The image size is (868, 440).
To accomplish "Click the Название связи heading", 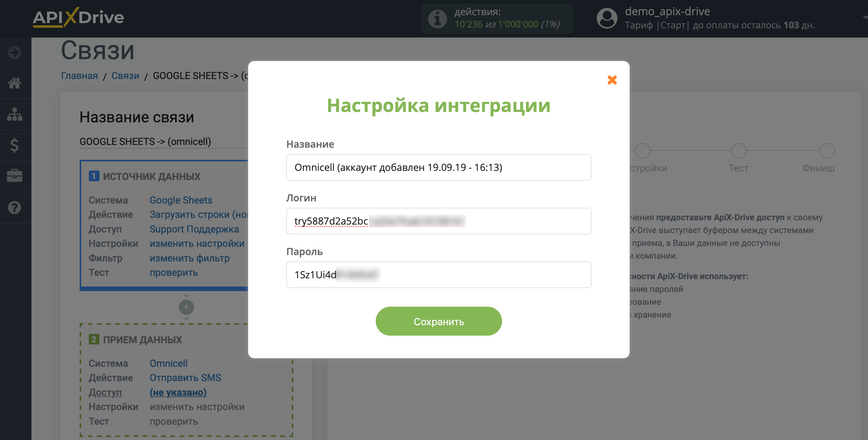I will (x=137, y=117).
